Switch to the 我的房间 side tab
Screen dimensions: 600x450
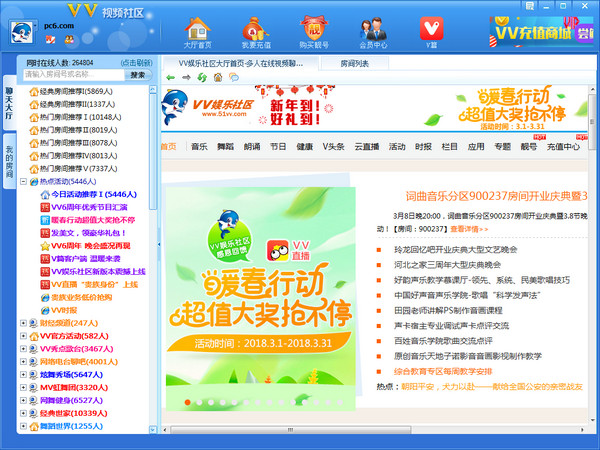pyautogui.click(x=9, y=161)
